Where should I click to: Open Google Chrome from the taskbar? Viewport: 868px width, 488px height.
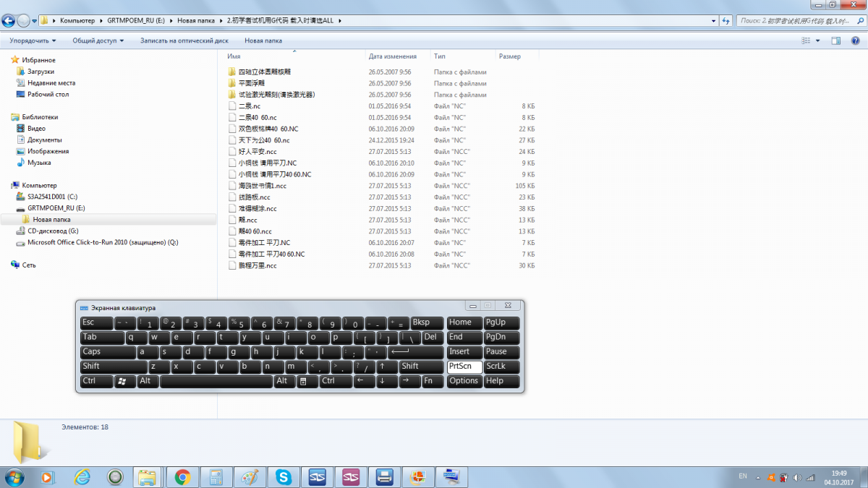[x=182, y=477]
